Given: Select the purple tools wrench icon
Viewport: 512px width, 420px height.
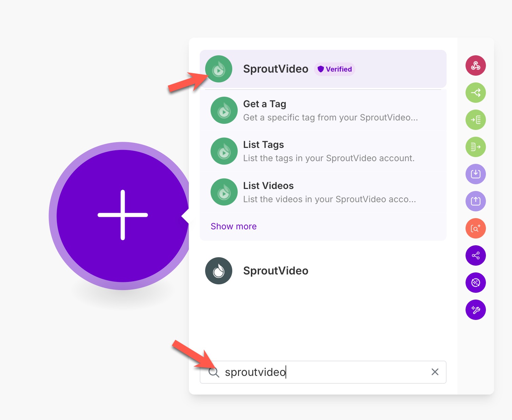Looking at the screenshot, I should (x=475, y=309).
